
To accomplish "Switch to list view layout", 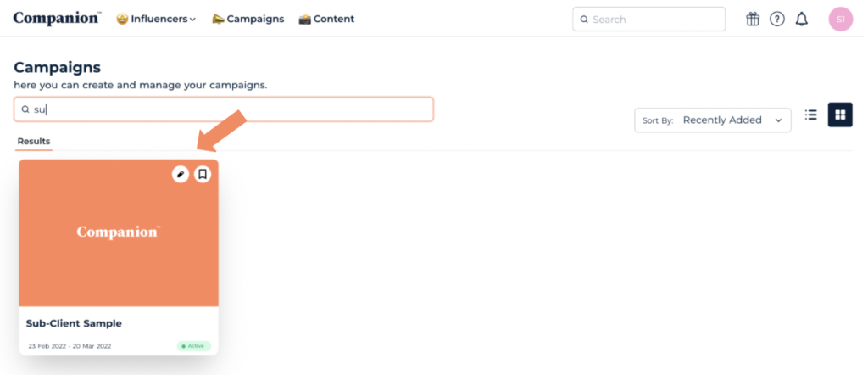I will (811, 115).
